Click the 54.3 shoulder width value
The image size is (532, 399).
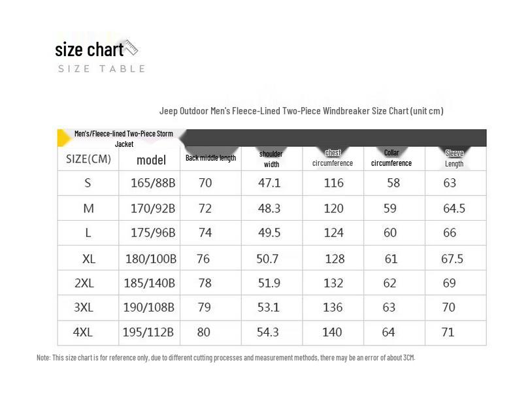268,332
